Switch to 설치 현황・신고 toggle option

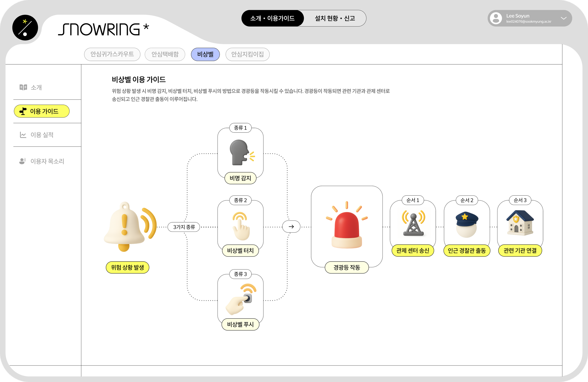(x=335, y=18)
